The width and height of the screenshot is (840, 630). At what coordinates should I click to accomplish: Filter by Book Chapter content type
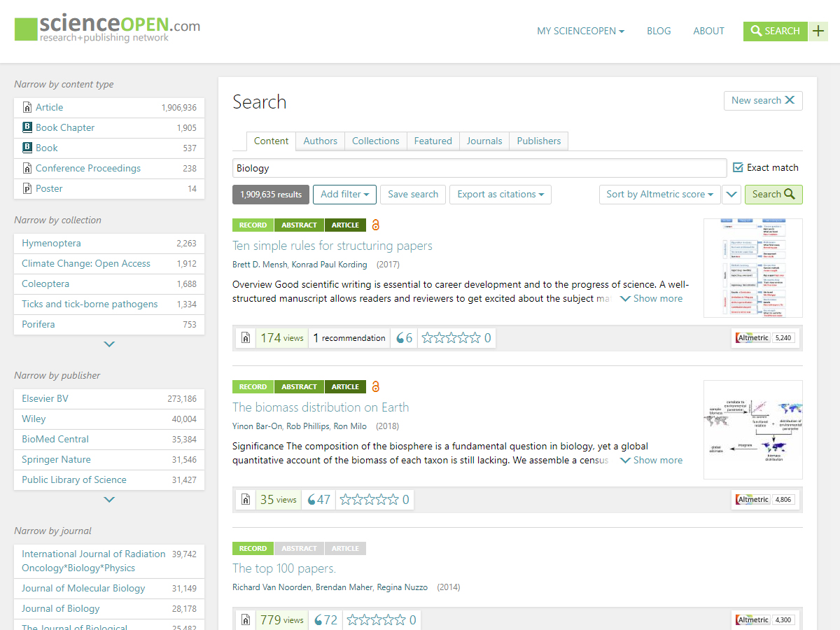pyautogui.click(x=65, y=128)
